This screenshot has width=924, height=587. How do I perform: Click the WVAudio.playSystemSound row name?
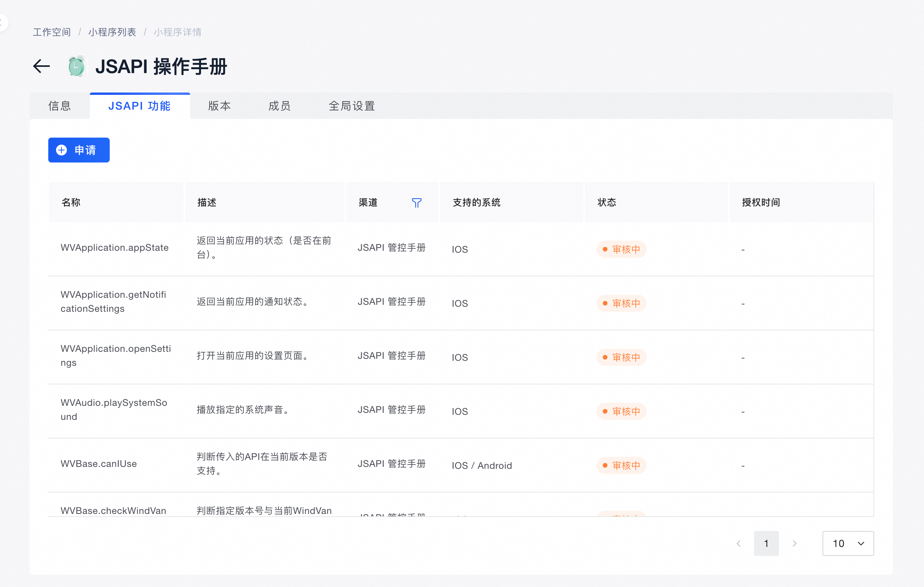point(114,410)
